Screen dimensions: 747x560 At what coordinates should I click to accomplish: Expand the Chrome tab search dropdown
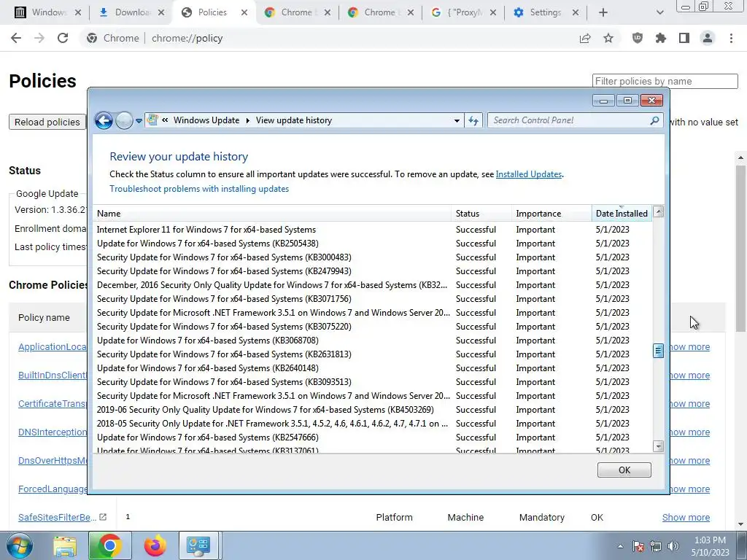[x=659, y=12]
